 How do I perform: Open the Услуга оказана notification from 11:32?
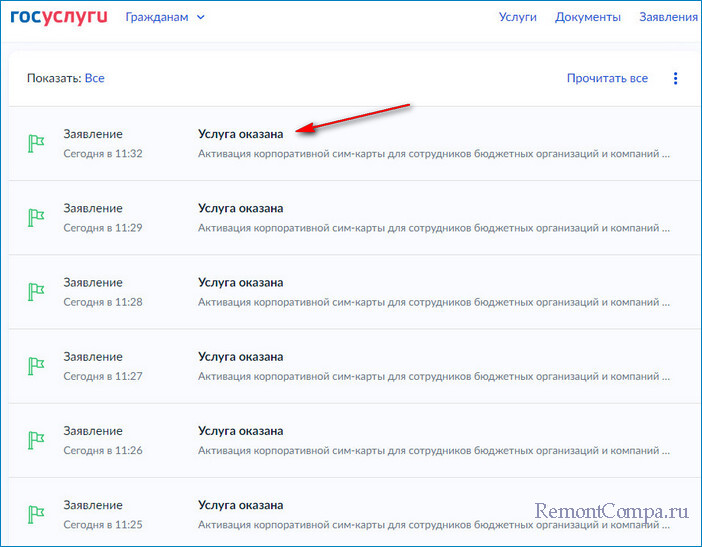click(240, 134)
